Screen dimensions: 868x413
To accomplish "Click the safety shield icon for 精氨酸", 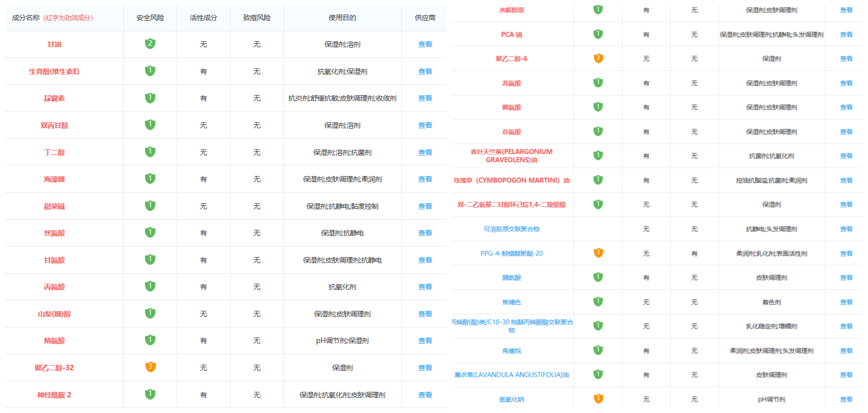I will [150, 340].
